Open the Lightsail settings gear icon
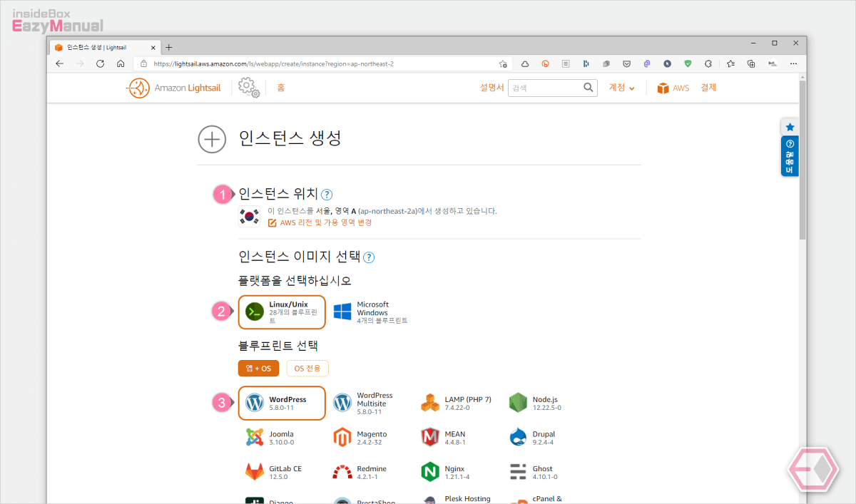Image resolution: width=856 pixels, height=504 pixels. click(248, 88)
